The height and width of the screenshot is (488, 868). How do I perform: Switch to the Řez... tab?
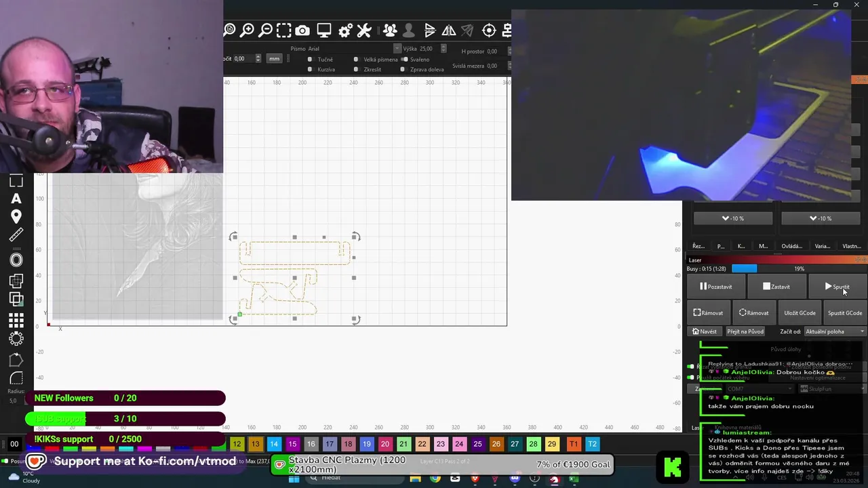698,246
